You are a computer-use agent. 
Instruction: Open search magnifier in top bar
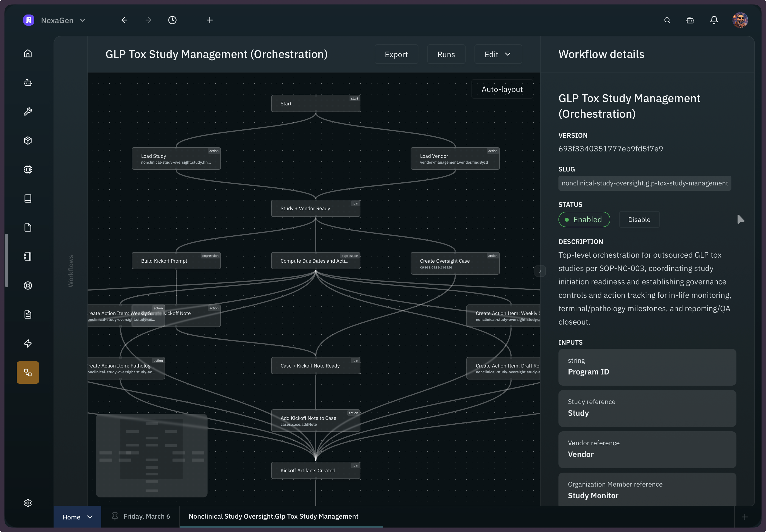[x=667, y=20]
